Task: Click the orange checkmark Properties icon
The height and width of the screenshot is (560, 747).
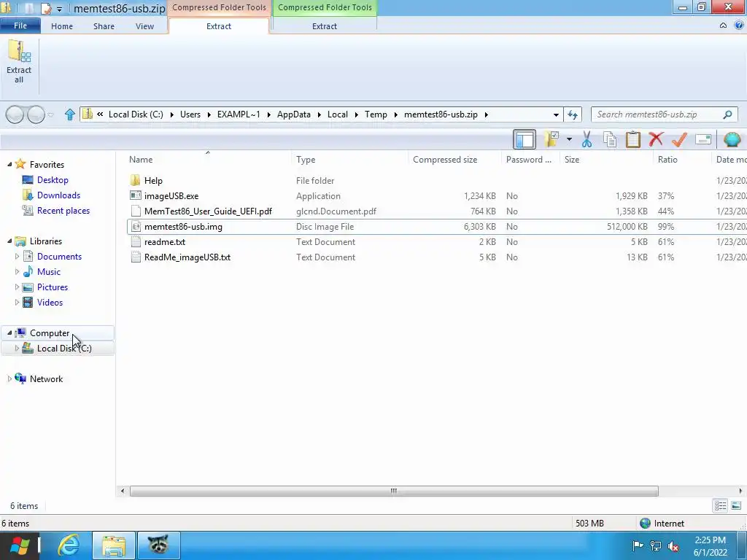Action: point(679,139)
